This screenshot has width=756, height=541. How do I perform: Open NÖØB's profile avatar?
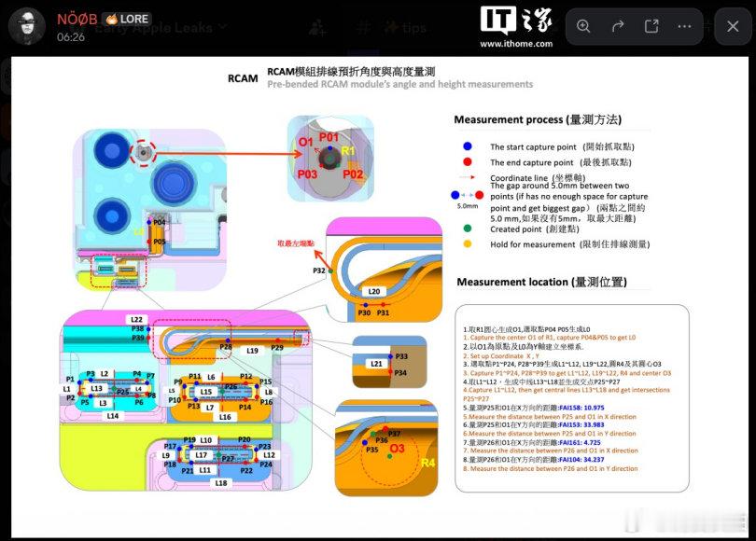coord(27,26)
